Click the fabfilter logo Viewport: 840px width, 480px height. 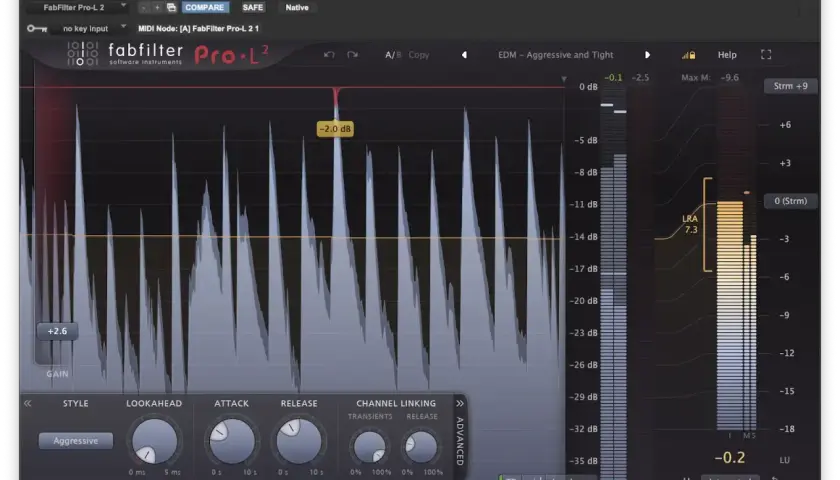pos(125,54)
